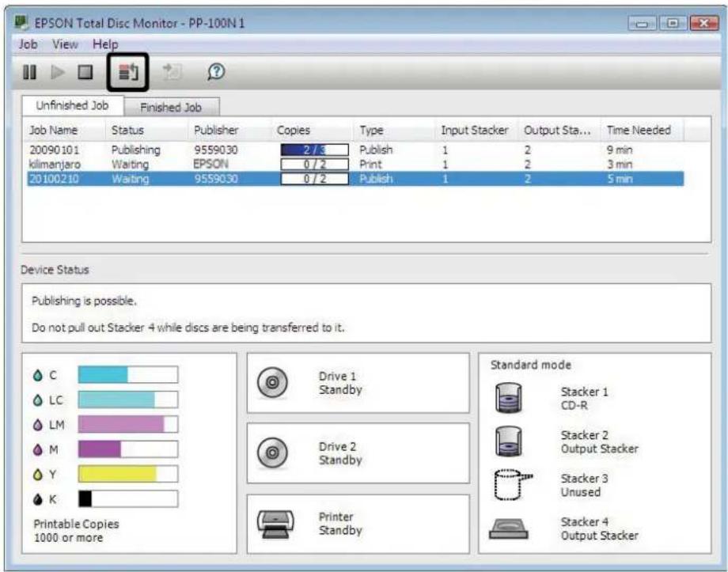Sort by the Status column header
Image resolution: width=728 pixels, height=572 pixels.
[146, 130]
